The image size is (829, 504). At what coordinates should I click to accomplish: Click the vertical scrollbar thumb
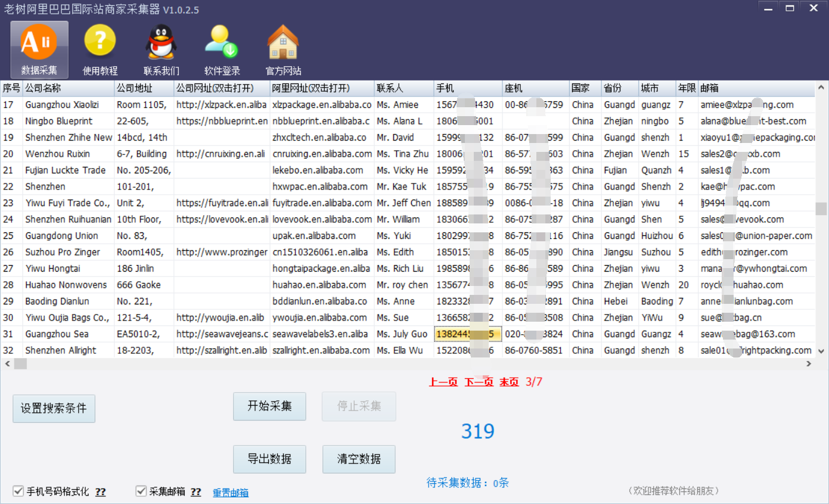click(x=821, y=209)
